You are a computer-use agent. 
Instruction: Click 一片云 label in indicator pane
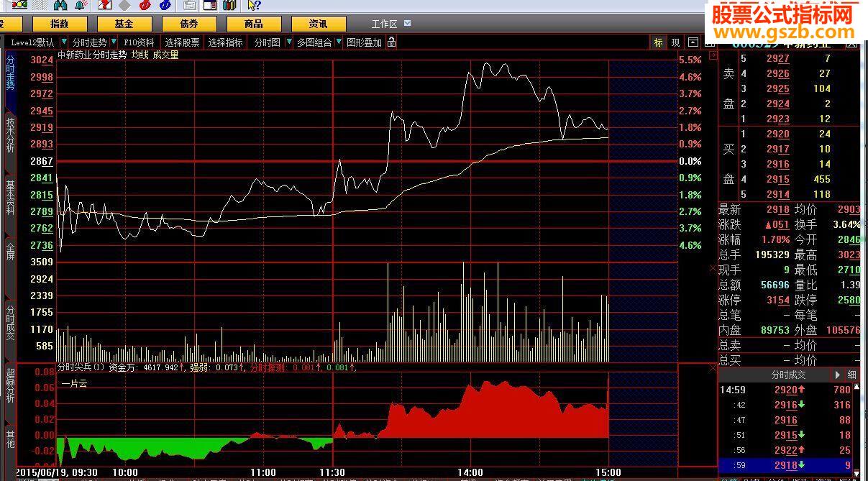coord(73,384)
